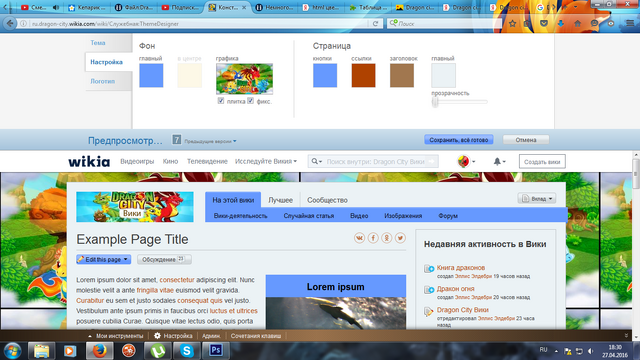This screenshot has height=360, width=640.
Task: Expand the Предыдущие версии dropdown
Action: [210, 141]
